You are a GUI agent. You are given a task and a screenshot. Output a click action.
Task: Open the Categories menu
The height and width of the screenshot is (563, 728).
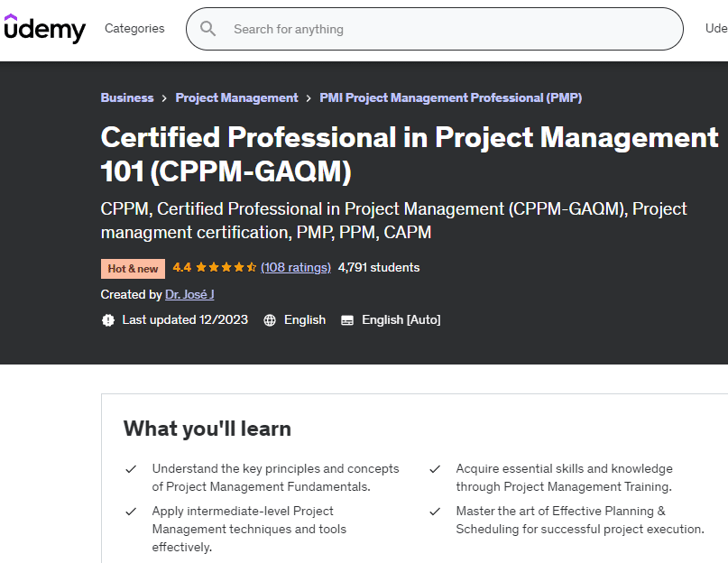click(134, 28)
